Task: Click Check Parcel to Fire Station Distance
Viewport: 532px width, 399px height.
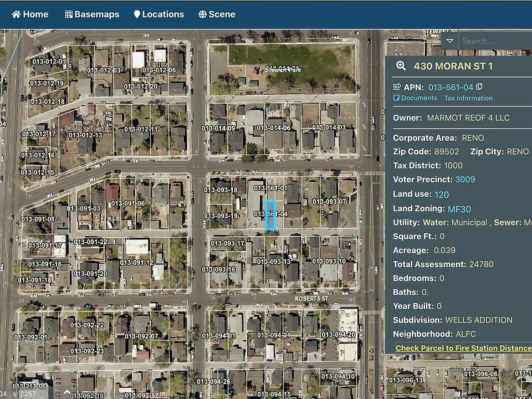Action: (463, 348)
